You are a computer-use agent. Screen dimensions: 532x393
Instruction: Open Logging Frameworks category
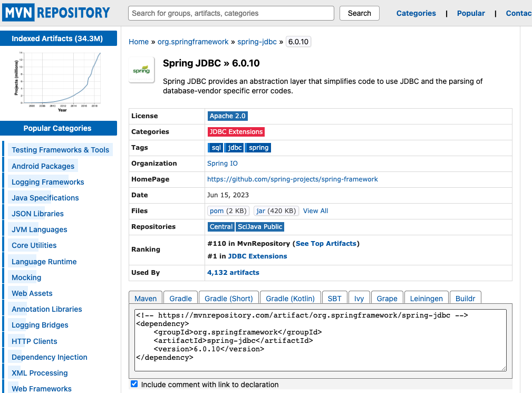tap(48, 182)
